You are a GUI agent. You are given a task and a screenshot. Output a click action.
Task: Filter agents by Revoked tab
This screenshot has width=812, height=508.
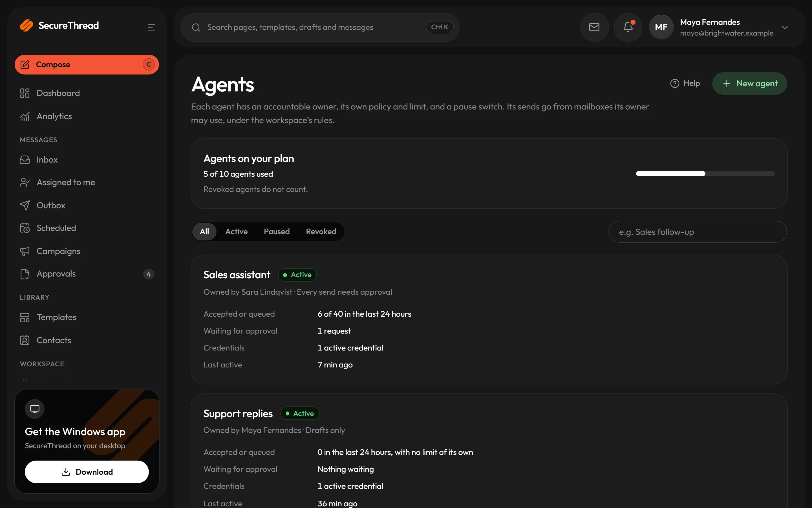pyautogui.click(x=321, y=231)
